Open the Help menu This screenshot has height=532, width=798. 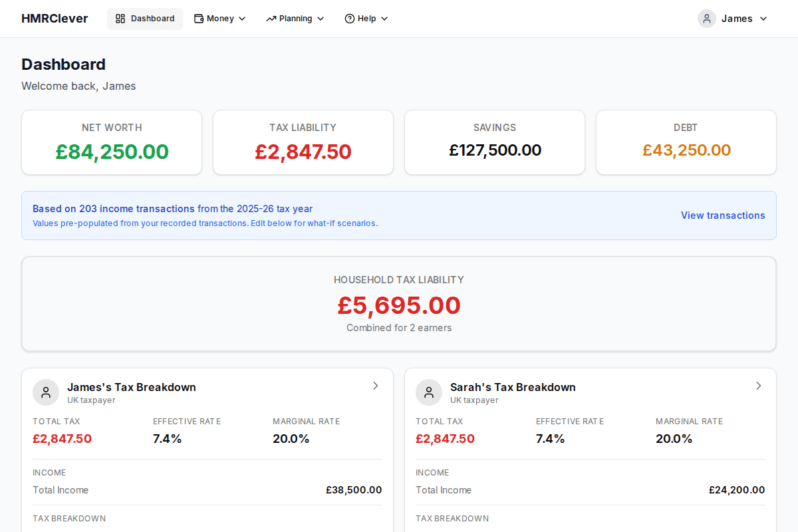pyautogui.click(x=366, y=19)
